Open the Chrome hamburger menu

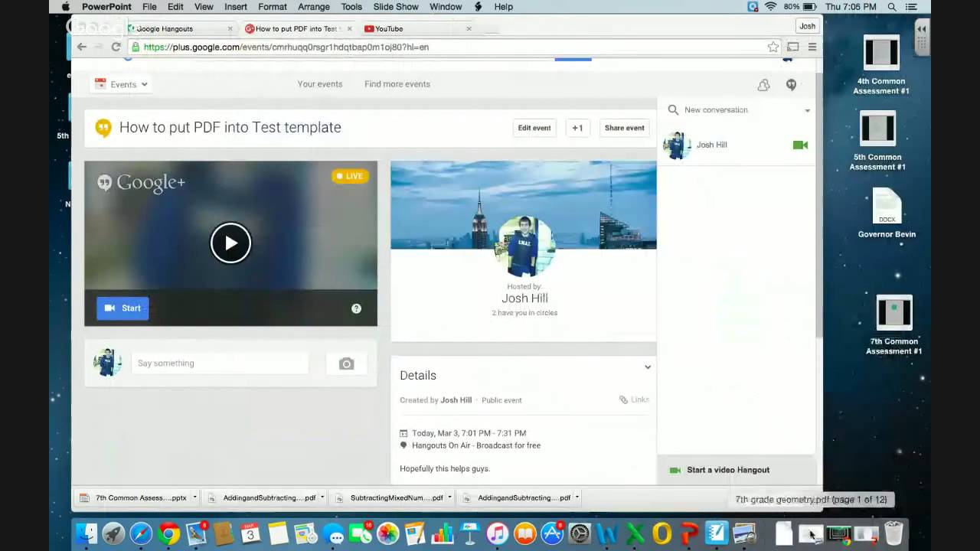812,47
